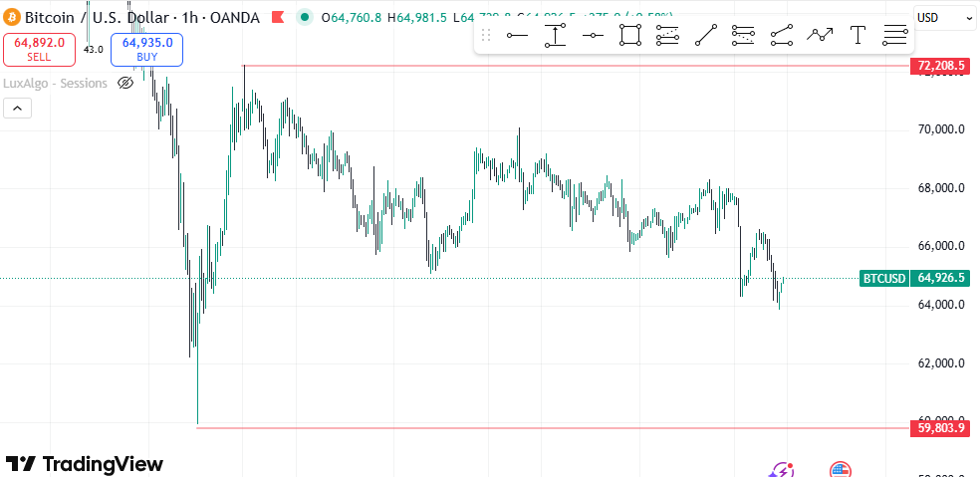Image resolution: width=980 pixels, height=477 pixels.
Task: Select the rectangle drawing tool
Action: (630, 35)
